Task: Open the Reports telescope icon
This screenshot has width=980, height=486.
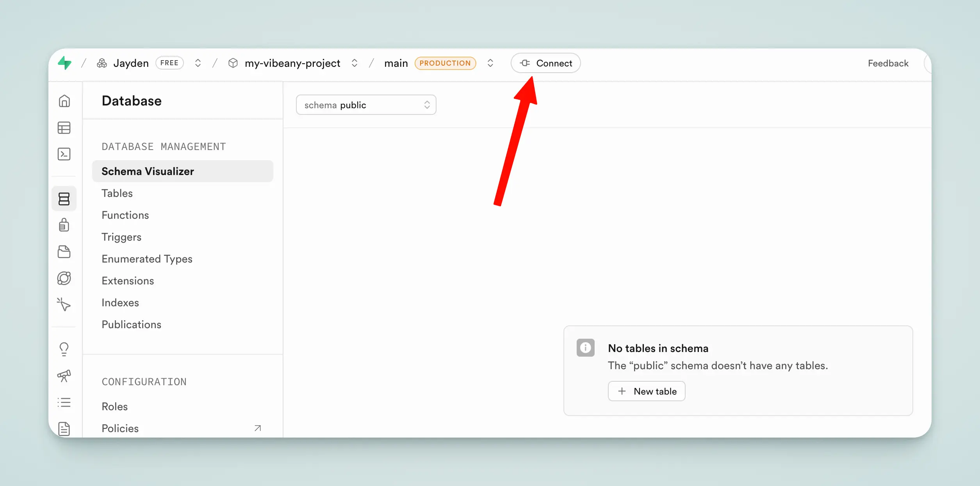Action: (64, 376)
